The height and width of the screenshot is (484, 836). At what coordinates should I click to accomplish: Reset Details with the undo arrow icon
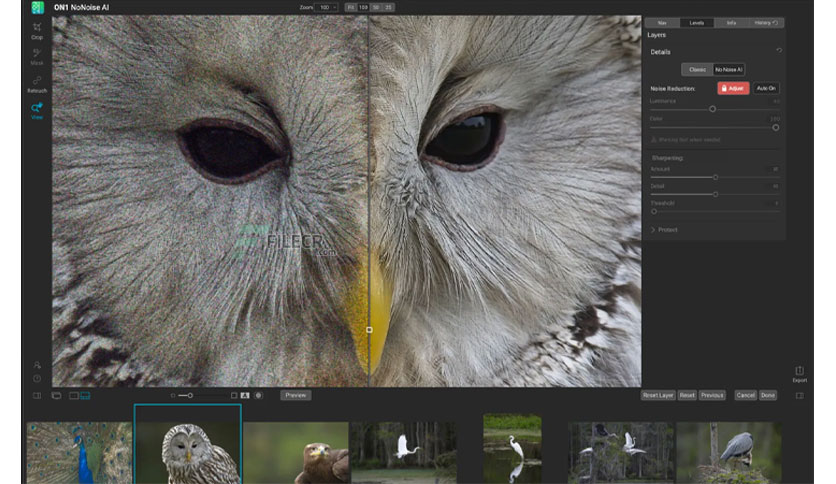click(779, 51)
